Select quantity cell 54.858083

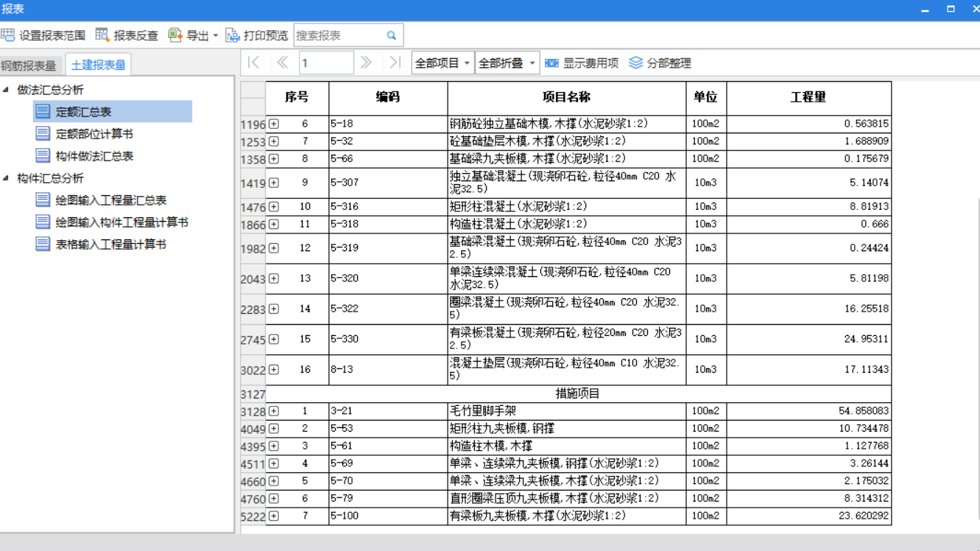[808, 411]
